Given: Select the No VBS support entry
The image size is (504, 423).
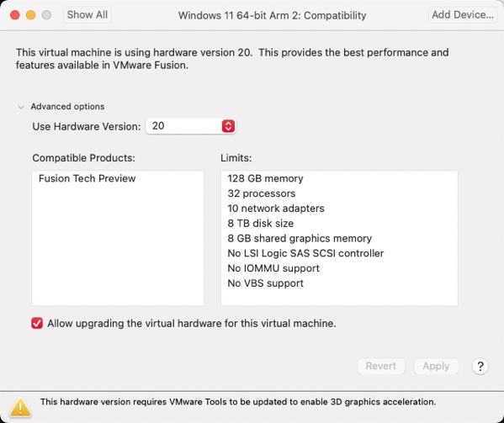Looking at the screenshot, I should 265,283.
